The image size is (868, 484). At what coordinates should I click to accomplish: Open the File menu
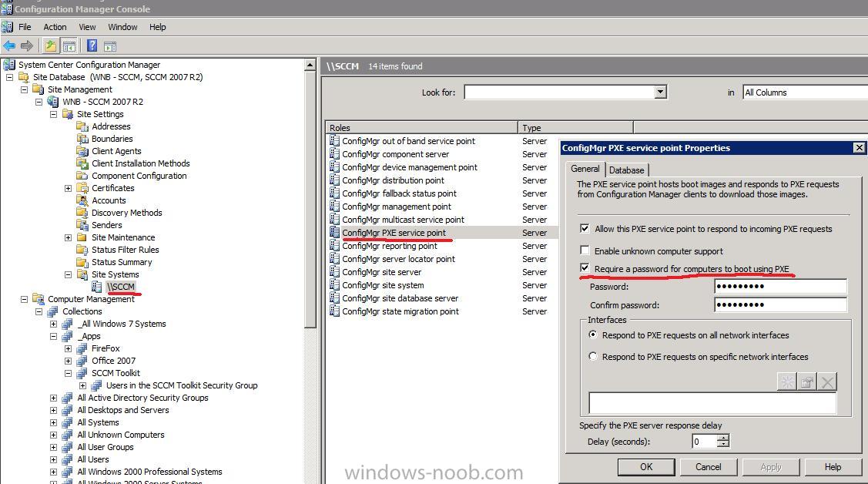click(x=25, y=27)
